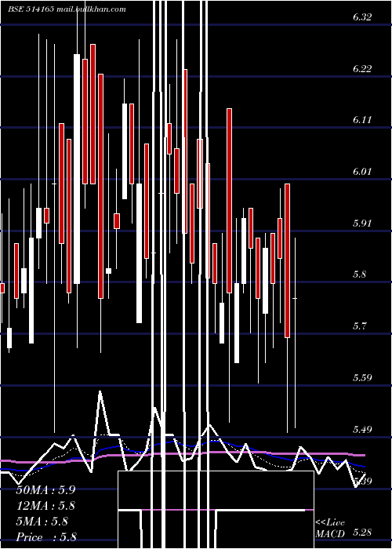Click the 5.28 price axis label
This screenshot has width=392, height=549.
(x=362, y=533)
